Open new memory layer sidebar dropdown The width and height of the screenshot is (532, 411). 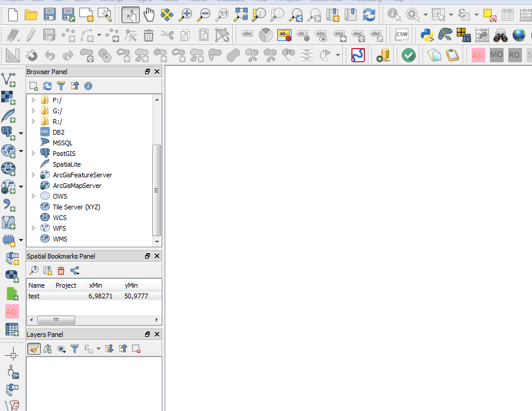[21, 240]
